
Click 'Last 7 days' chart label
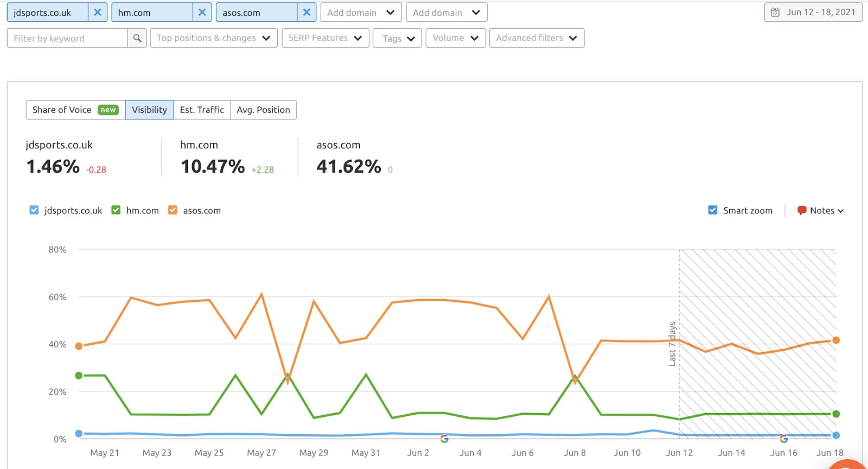tap(672, 344)
